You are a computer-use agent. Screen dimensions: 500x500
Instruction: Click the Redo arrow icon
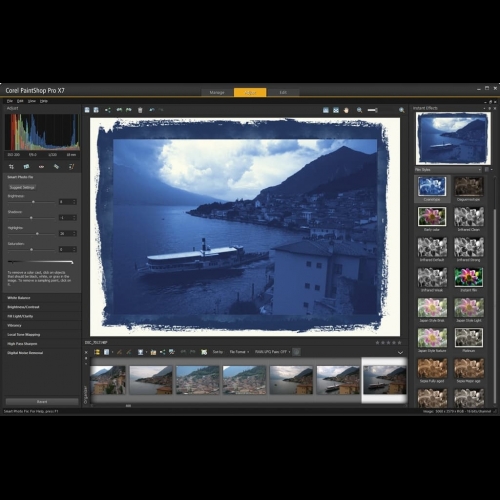coord(161,110)
